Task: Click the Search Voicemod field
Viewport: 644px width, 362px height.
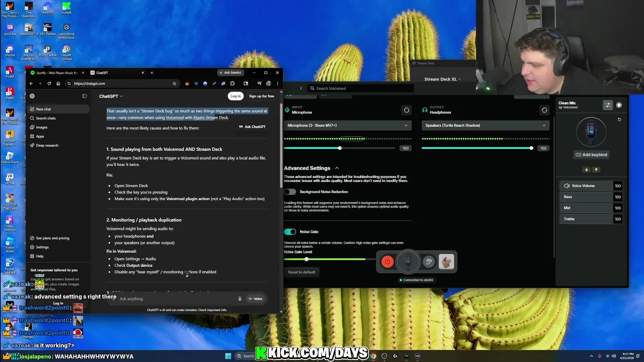Action: [361, 88]
